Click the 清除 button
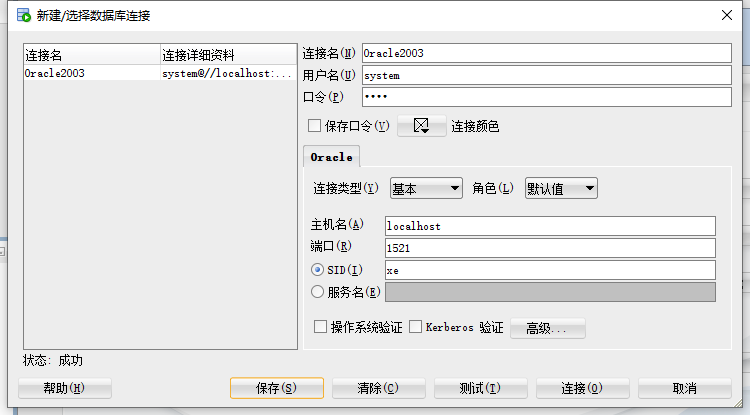 click(378, 388)
